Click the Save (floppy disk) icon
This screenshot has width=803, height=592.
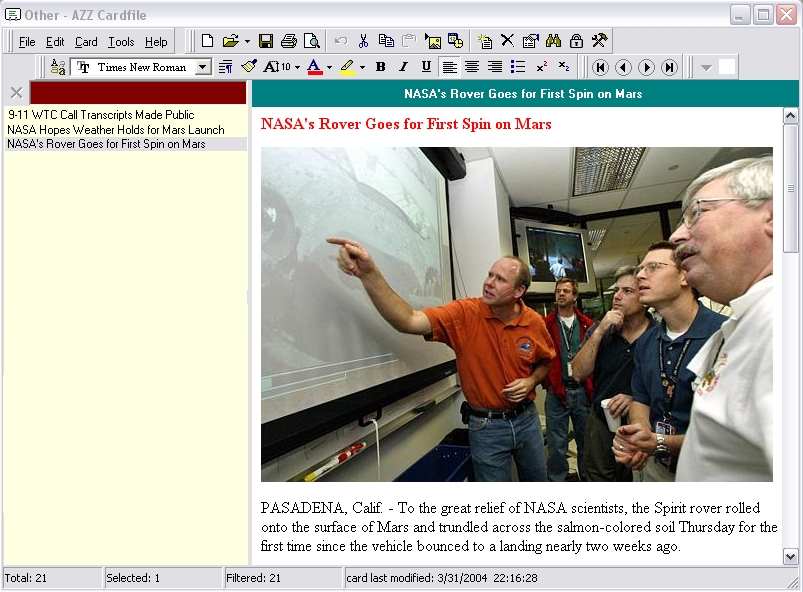pyautogui.click(x=266, y=41)
